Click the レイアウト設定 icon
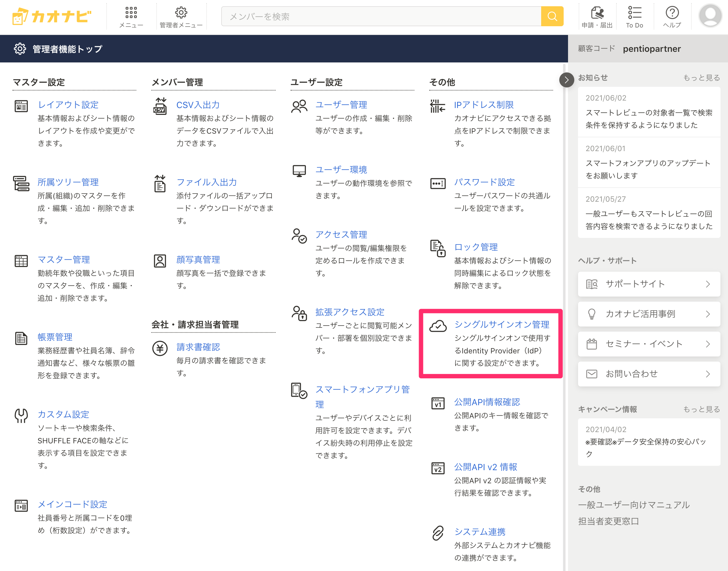The width and height of the screenshot is (728, 571). [21, 106]
